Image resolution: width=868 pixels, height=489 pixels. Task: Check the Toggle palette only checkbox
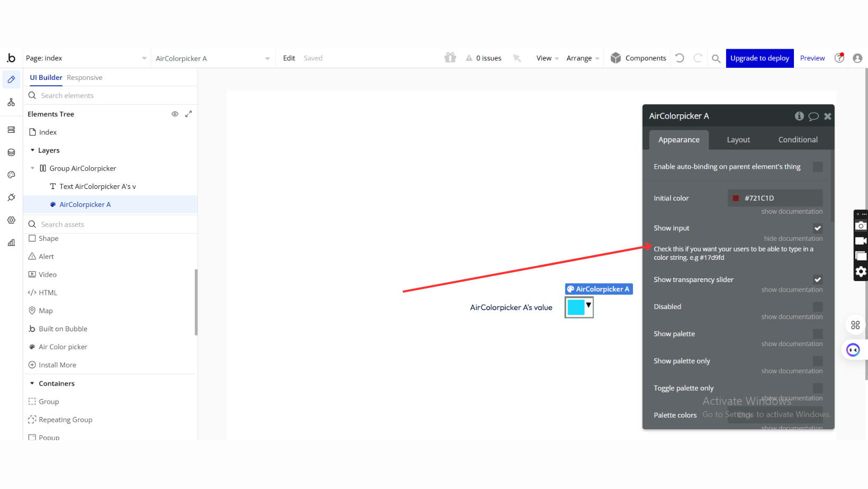(818, 388)
